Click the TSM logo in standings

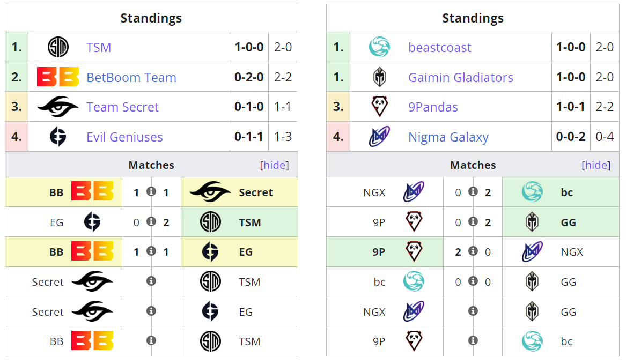point(58,47)
